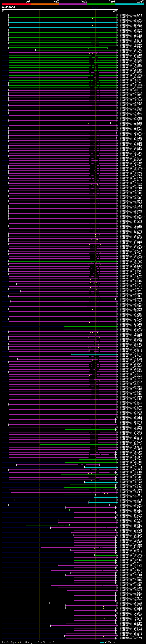146x644 pixels.
Task: Open hit UniRef100_Q0YPC0
Action: 131,520
